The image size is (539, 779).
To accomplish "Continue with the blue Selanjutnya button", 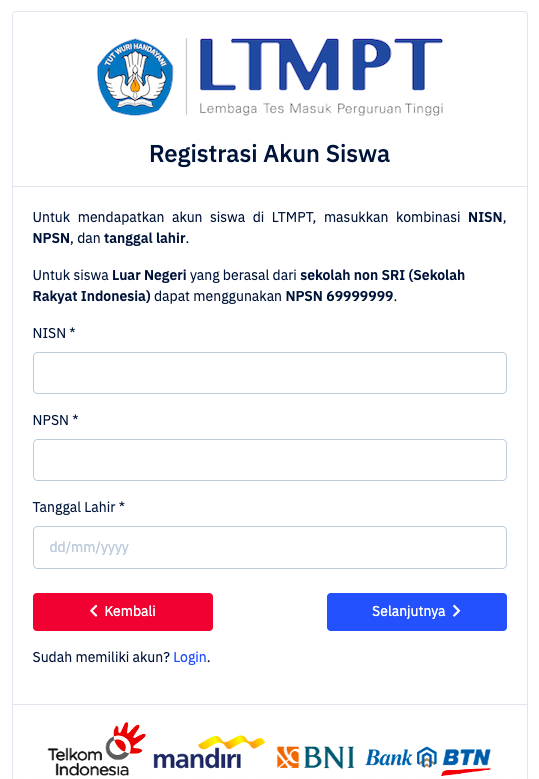I will pyautogui.click(x=417, y=612).
